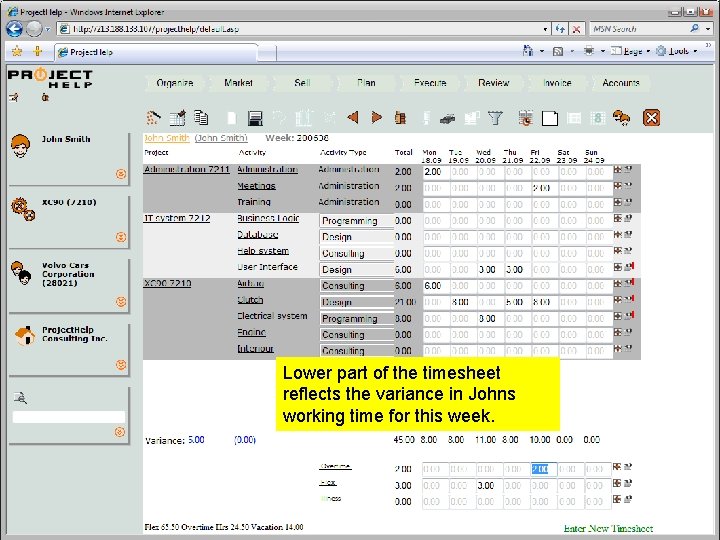Open Help system activity type dropdown
This screenshot has height=540, width=720.
[x=356, y=253]
